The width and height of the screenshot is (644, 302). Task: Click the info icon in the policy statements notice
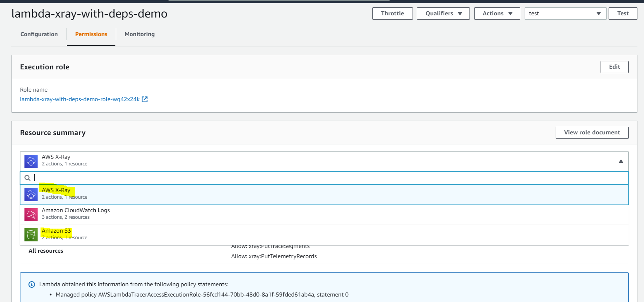[x=32, y=284]
